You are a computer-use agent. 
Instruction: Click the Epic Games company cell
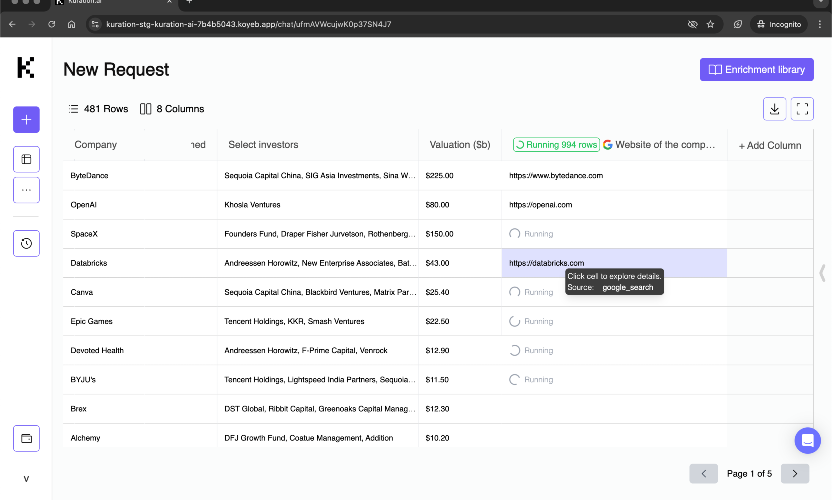140,322
